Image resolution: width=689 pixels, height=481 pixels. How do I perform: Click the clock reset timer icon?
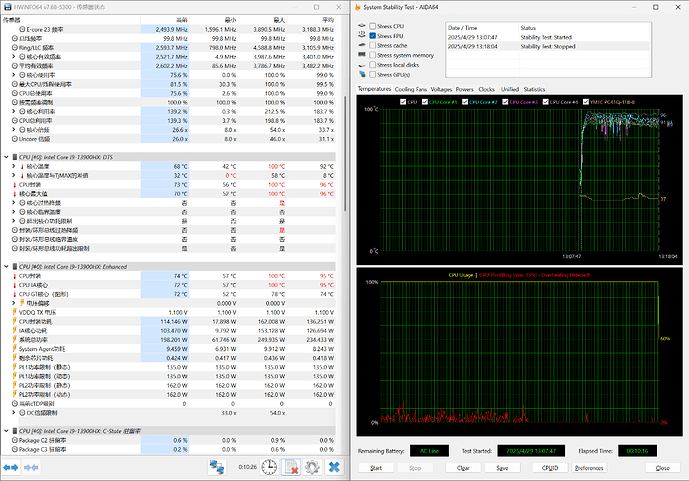[x=269, y=467]
